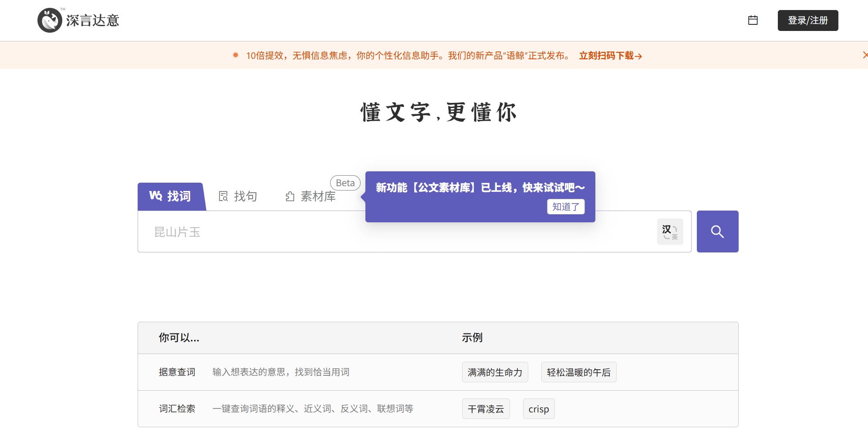Try example 满满的生命力

[x=495, y=372]
